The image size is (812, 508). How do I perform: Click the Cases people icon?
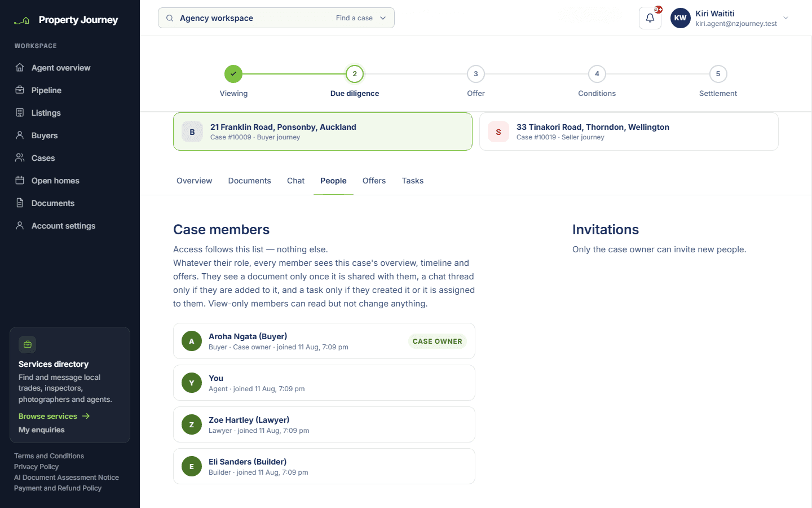point(20,158)
